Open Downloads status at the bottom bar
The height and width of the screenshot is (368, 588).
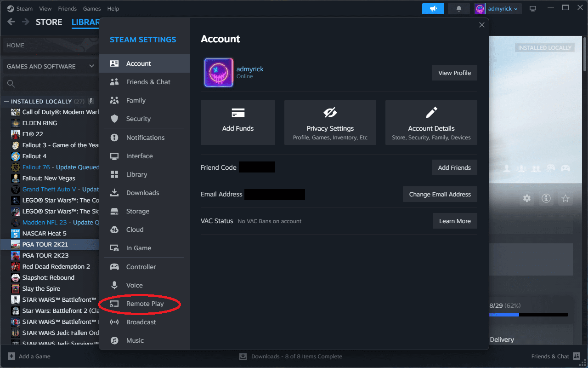tap(291, 356)
